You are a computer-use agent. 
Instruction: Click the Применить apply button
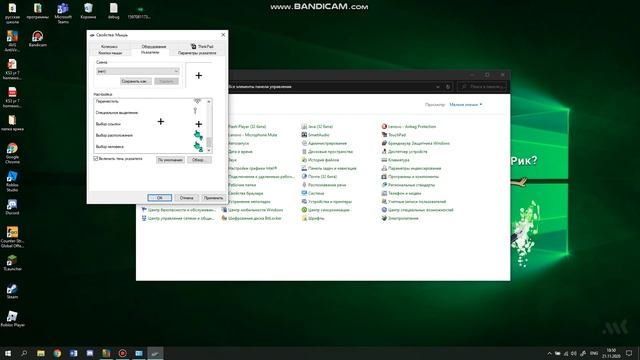coord(213,198)
